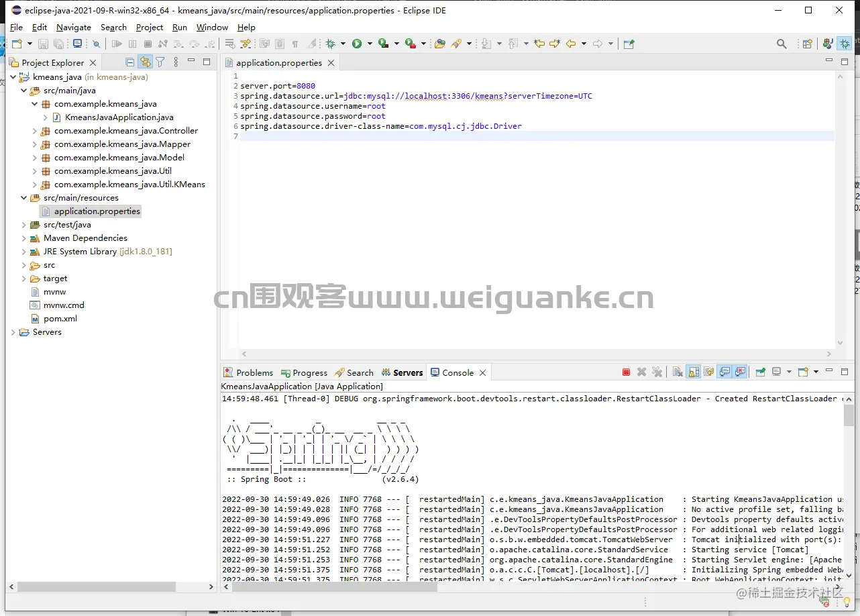Collapse the src/main/resources folder
Image resolution: width=860 pixels, height=616 pixels.
coord(24,198)
